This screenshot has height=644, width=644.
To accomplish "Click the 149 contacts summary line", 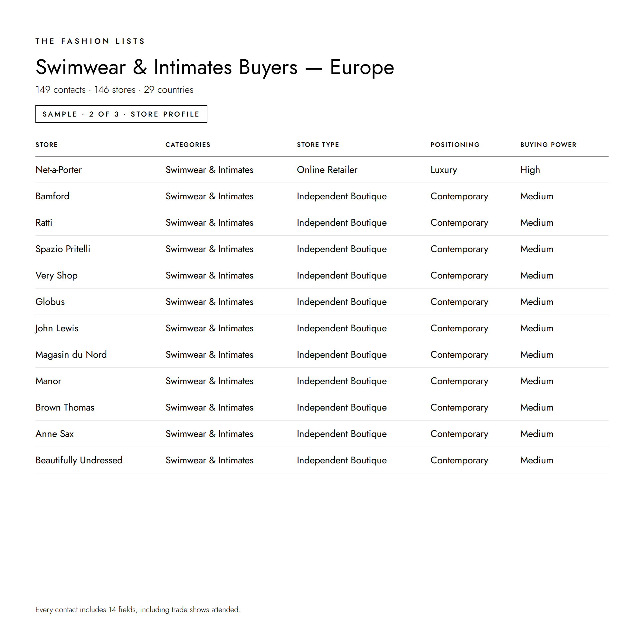I will (x=114, y=90).
